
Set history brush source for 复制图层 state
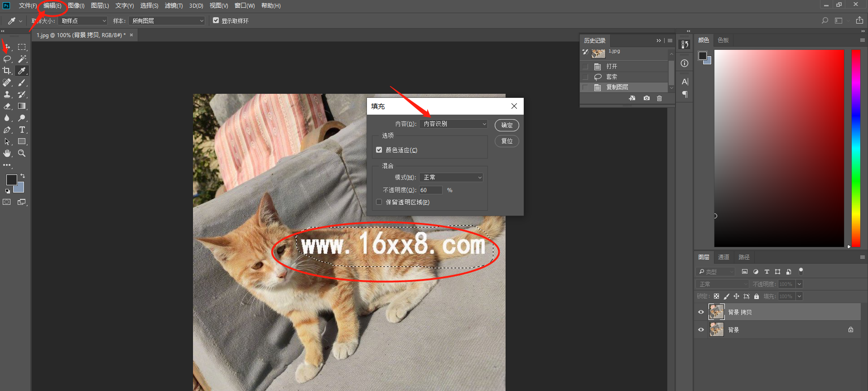586,87
